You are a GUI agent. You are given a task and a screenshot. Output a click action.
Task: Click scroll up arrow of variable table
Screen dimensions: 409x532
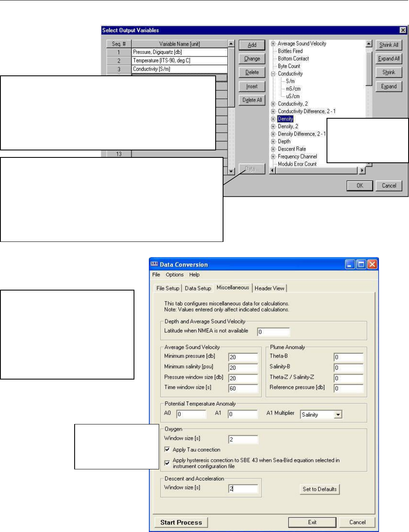231,44
